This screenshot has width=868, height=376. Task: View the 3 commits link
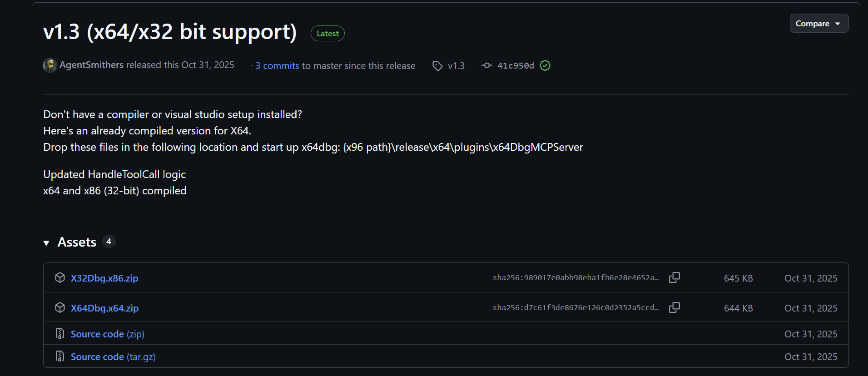pyautogui.click(x=277, y=66)
